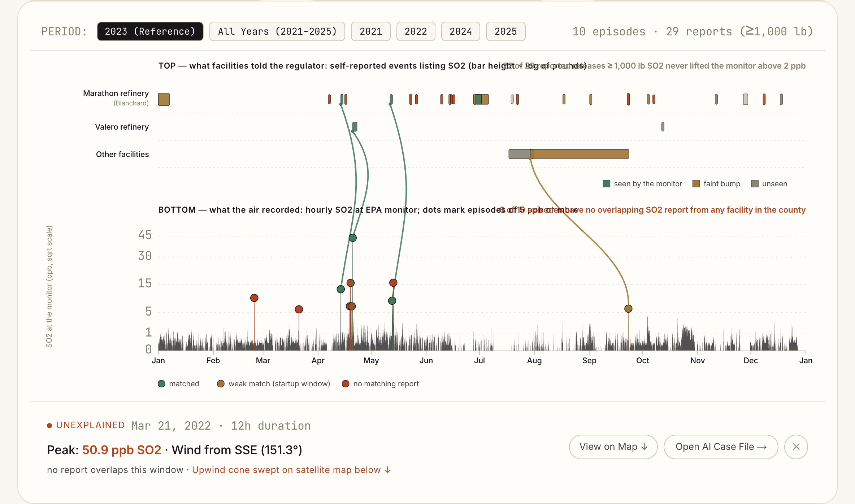Follow the Upwind cone swept on satellite map link

click(x=291, y=470)
